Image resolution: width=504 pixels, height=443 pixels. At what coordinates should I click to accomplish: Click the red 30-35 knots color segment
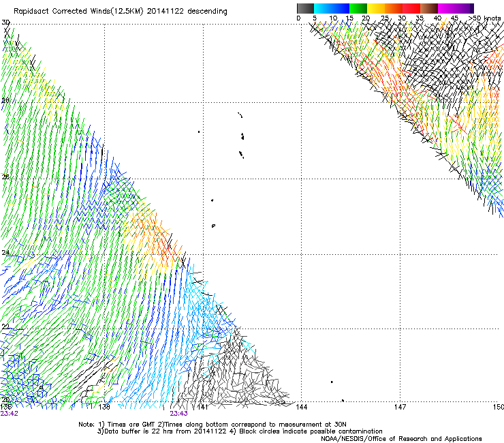[x=411, y=8]
